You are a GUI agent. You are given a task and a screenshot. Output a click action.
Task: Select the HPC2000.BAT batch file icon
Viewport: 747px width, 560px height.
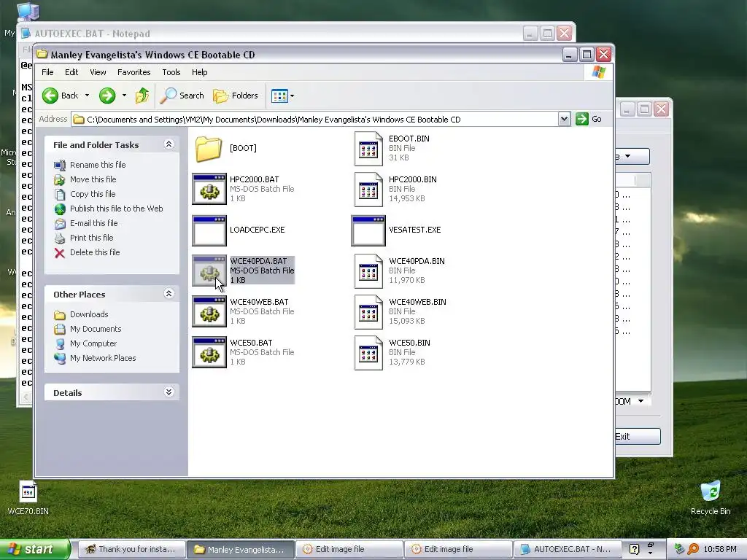[209, 189]
